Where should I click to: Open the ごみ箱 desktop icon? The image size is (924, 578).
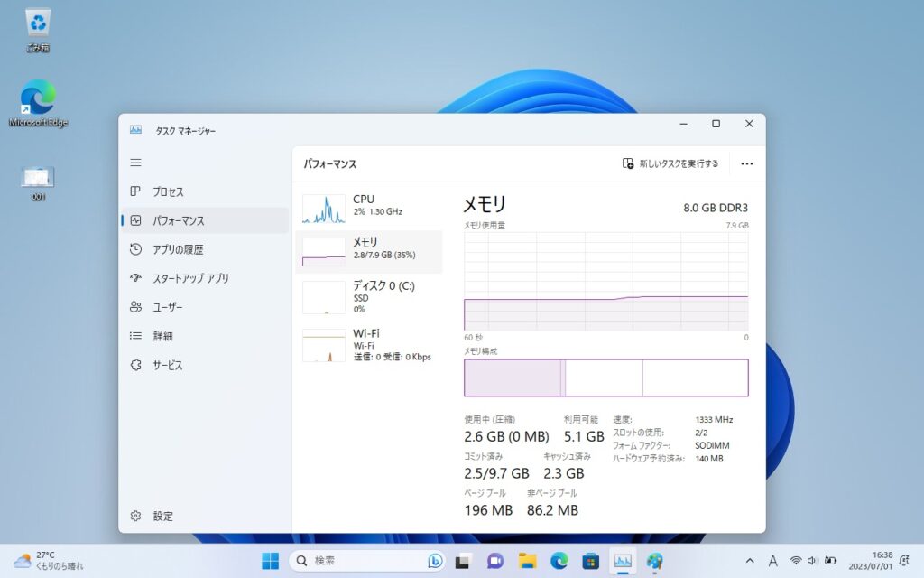tap(38, 27)
